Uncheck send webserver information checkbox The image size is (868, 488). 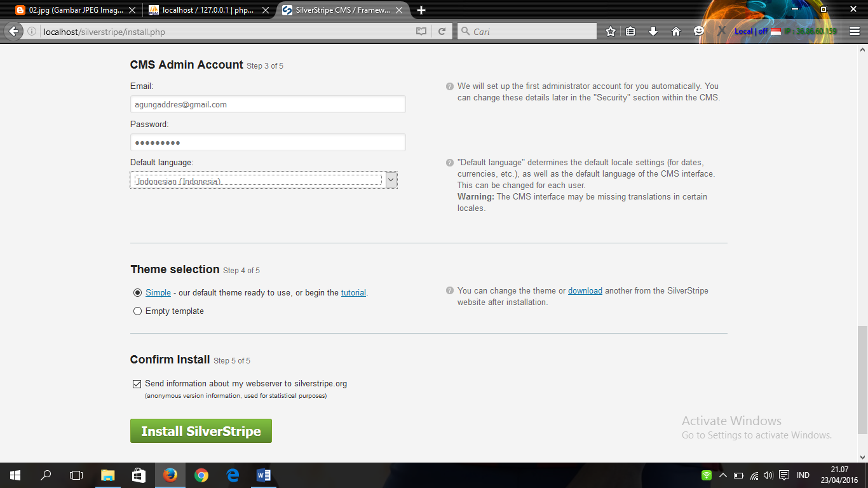[x=137, y=384]
